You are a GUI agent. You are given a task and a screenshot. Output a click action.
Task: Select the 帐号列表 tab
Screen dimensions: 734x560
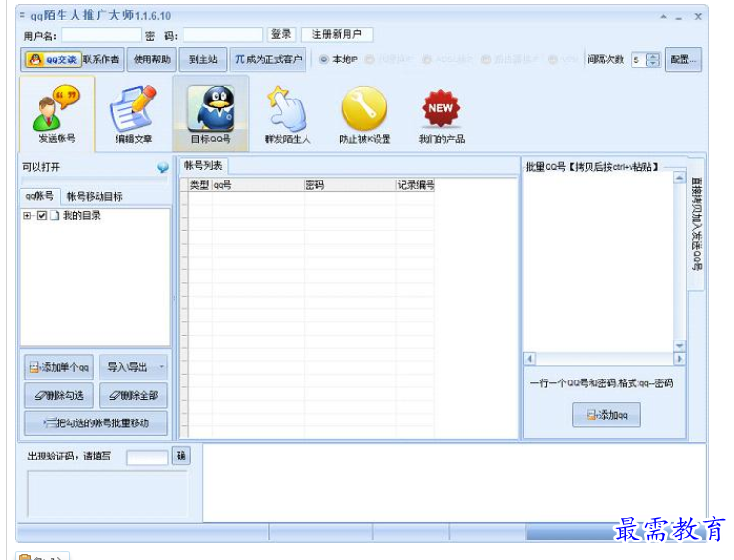[203, 165]
